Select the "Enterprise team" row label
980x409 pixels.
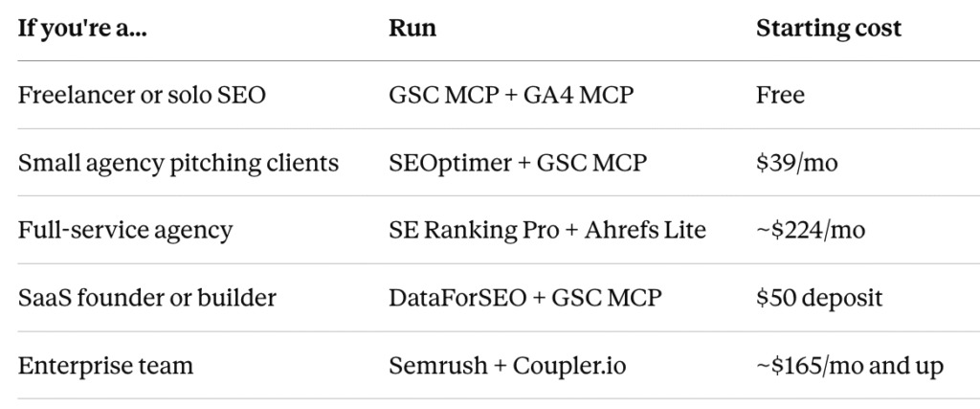click(x=105, y=366)
